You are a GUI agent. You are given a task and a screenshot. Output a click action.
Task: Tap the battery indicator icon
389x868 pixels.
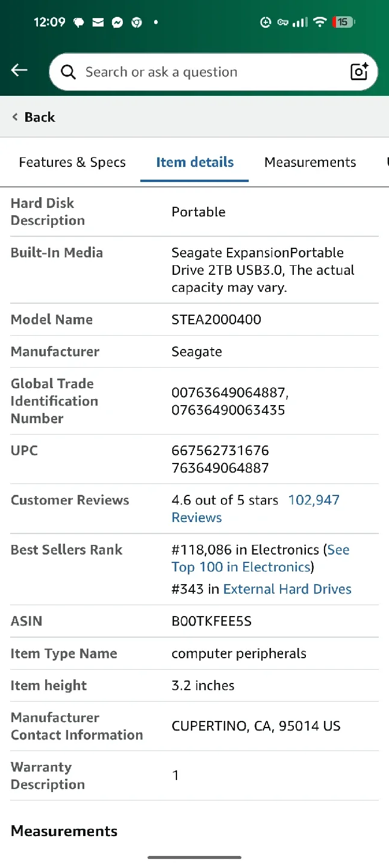pyautogui.click(x=343, y=22)
